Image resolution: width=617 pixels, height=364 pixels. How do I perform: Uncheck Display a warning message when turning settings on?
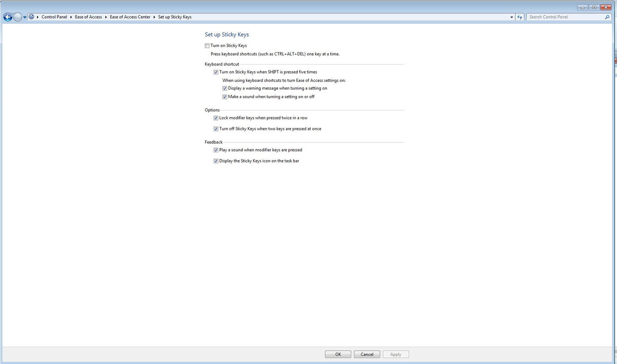pyautogui.click(x=225, y=88)
